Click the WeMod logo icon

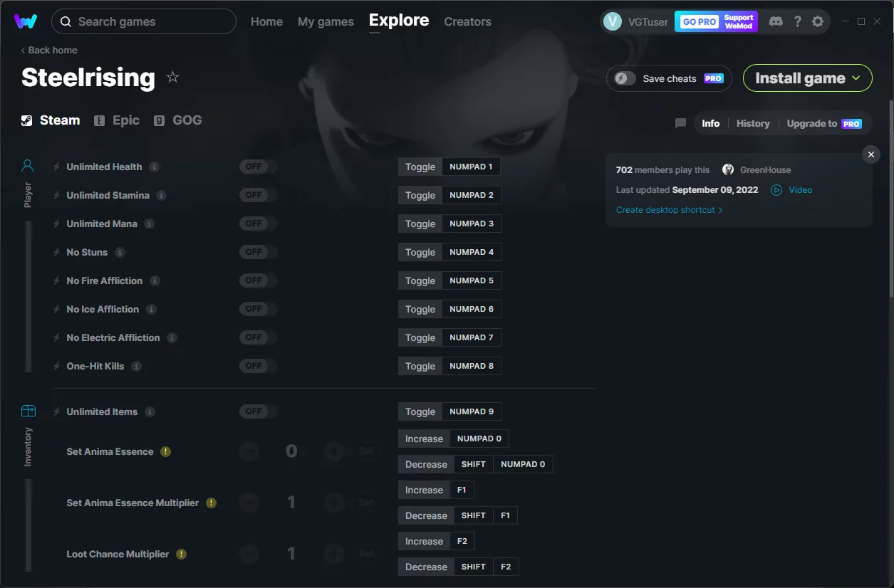click(26, 21)
